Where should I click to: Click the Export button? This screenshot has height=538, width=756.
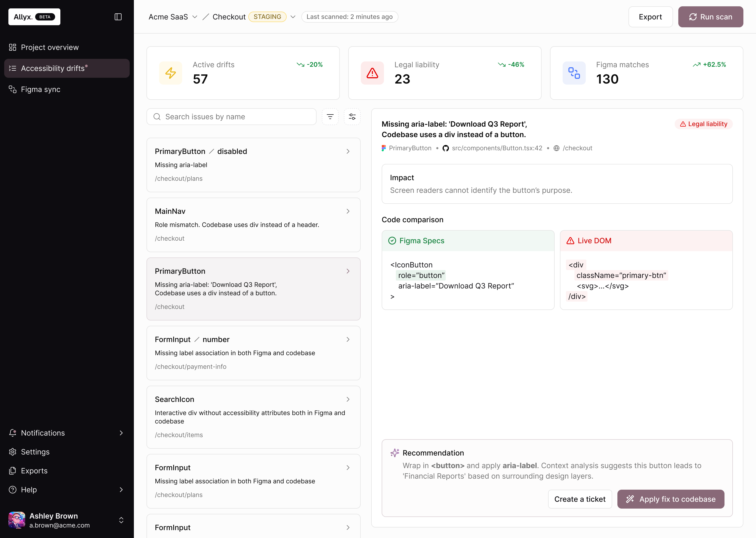650,17
